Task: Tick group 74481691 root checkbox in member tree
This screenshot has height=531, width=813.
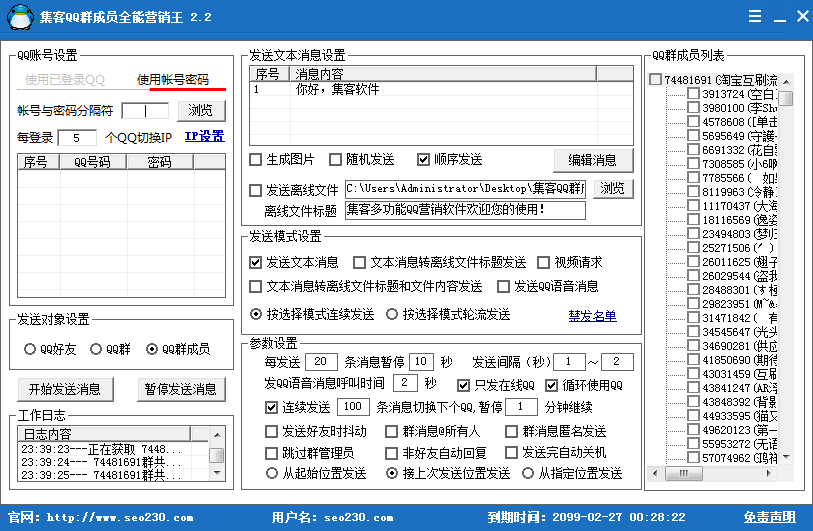Action: coord(655,80)
